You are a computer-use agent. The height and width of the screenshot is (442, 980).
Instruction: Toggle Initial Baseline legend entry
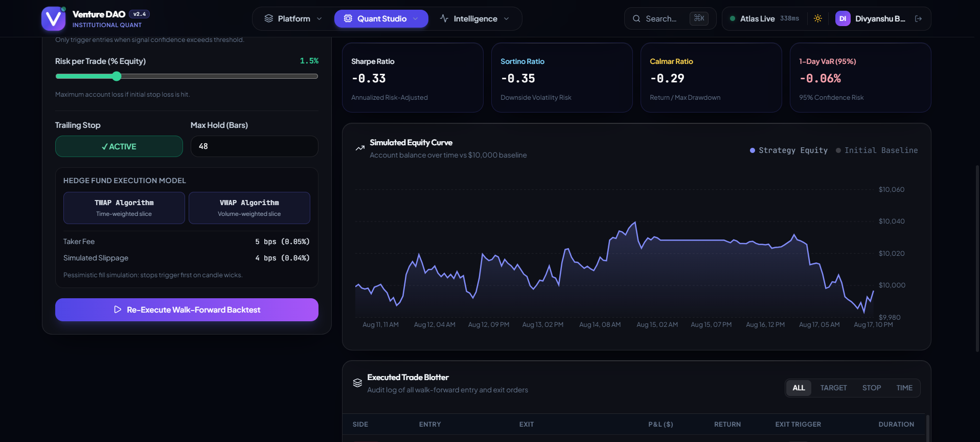[x=877, y=150]
